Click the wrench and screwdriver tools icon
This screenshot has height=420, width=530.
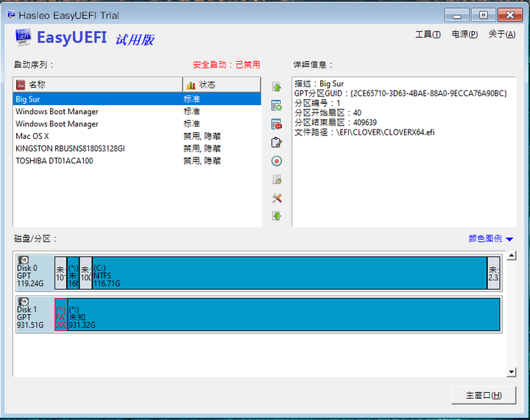(277, 198)
